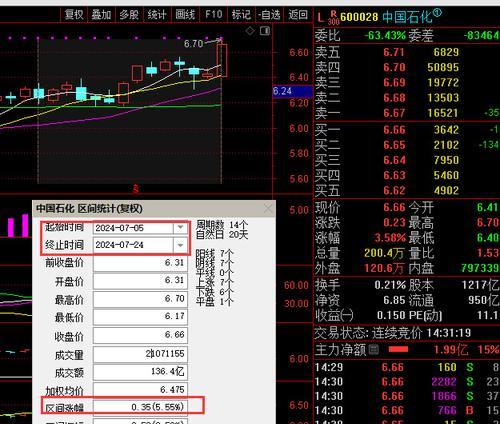Click the 换手 value 0.21%
The height and width of the screenshot is (424, 500).
(390, 285)
